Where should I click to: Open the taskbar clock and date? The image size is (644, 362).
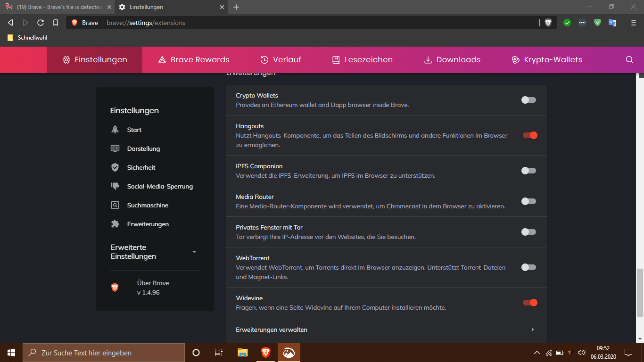tap(603, 353)
